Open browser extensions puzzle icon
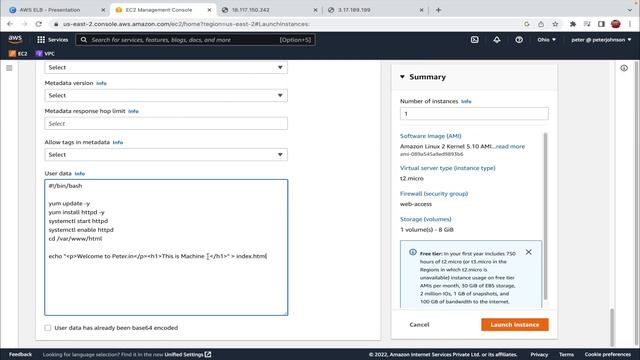640x360 pixels. click(573, 24)
